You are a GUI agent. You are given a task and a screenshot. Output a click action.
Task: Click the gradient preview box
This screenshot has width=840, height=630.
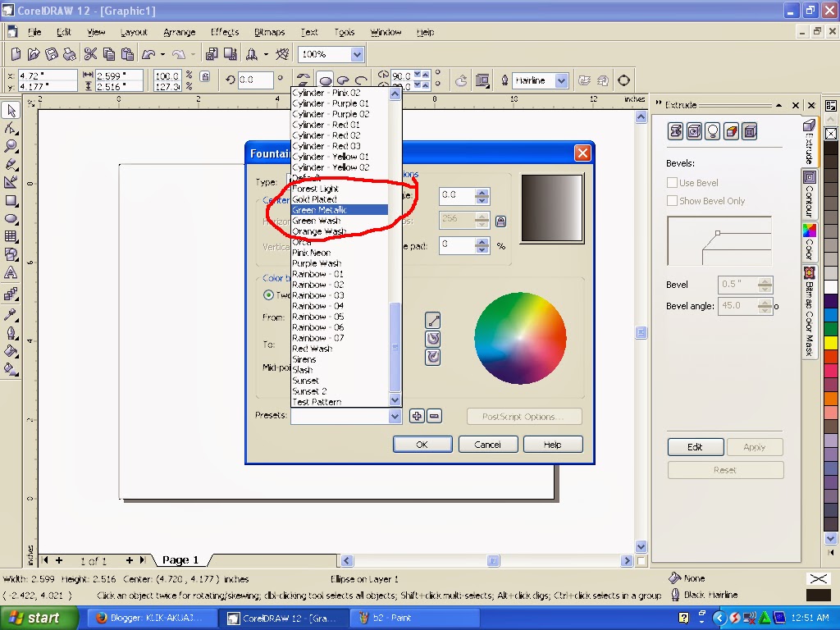point(552,208)
